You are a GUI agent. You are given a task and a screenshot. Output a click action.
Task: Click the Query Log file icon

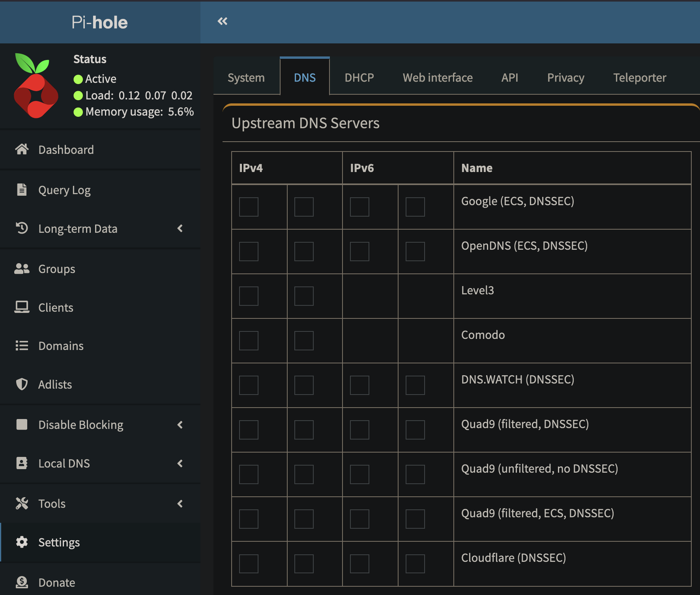(x=22, y=190)
